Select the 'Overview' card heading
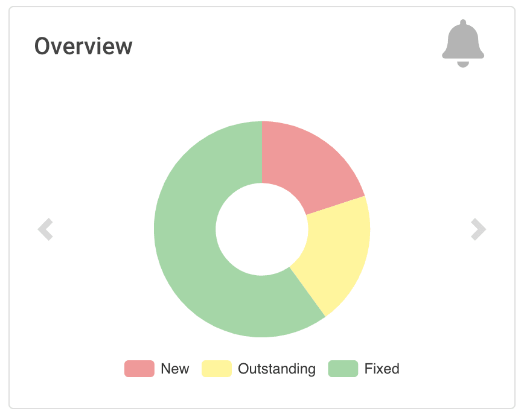This screenshot has width=524, height=420. (x=84, y=46)
